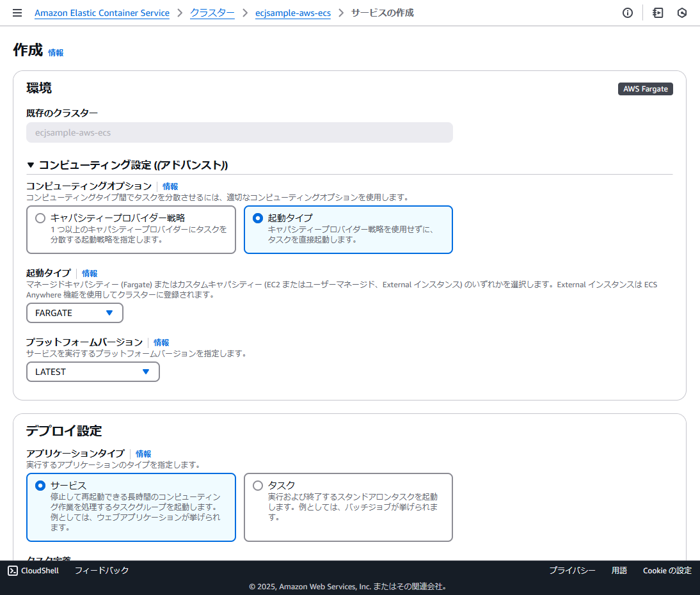Open プライバシー footer link
The width and height of the screenshot is (700, 595).
[x=572, y=571]
